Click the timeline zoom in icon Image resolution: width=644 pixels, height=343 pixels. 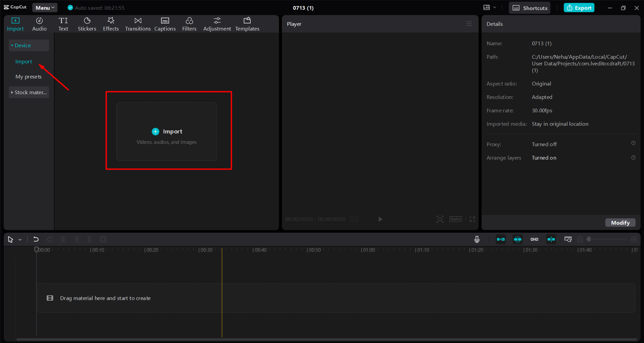point(634,239)
